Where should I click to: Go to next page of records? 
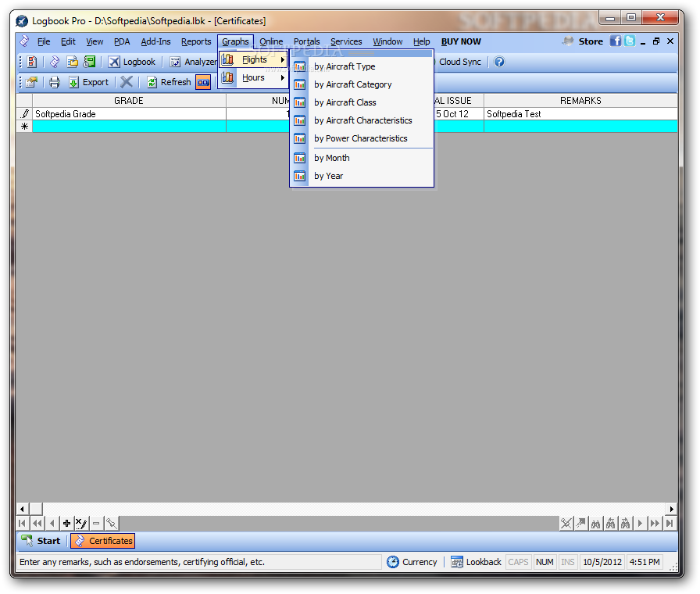click(655, 523)
